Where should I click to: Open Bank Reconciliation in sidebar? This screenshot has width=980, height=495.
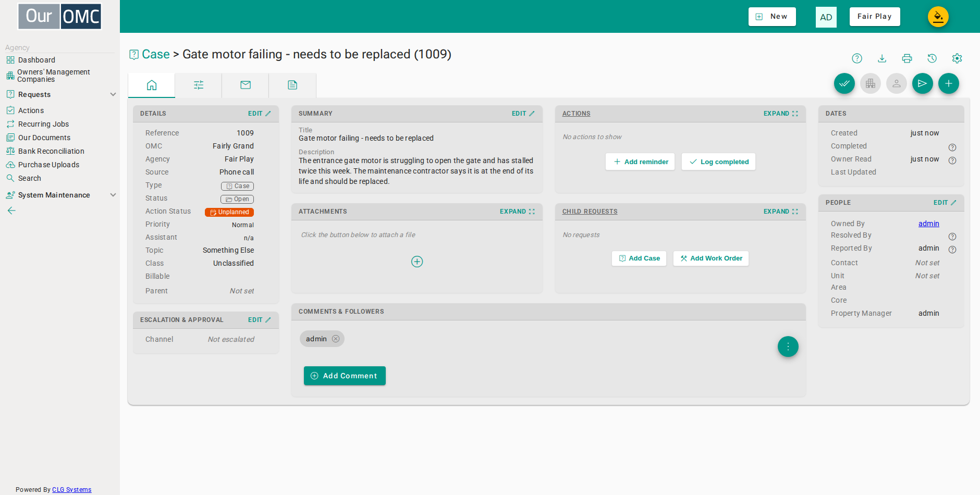tap(51, 151)
